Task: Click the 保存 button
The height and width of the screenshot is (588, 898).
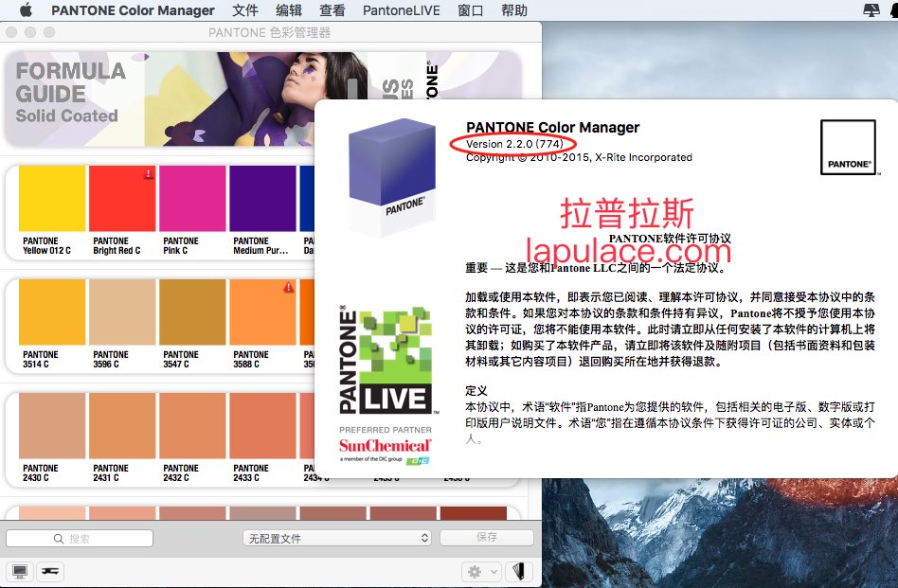Action: tap(486, 538)
